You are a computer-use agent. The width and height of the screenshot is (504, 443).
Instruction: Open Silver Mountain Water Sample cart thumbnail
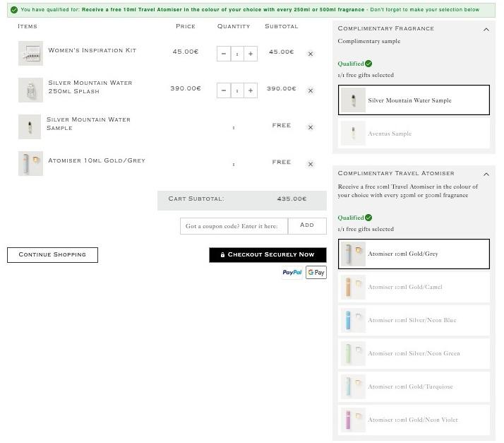tap(30, 126)
